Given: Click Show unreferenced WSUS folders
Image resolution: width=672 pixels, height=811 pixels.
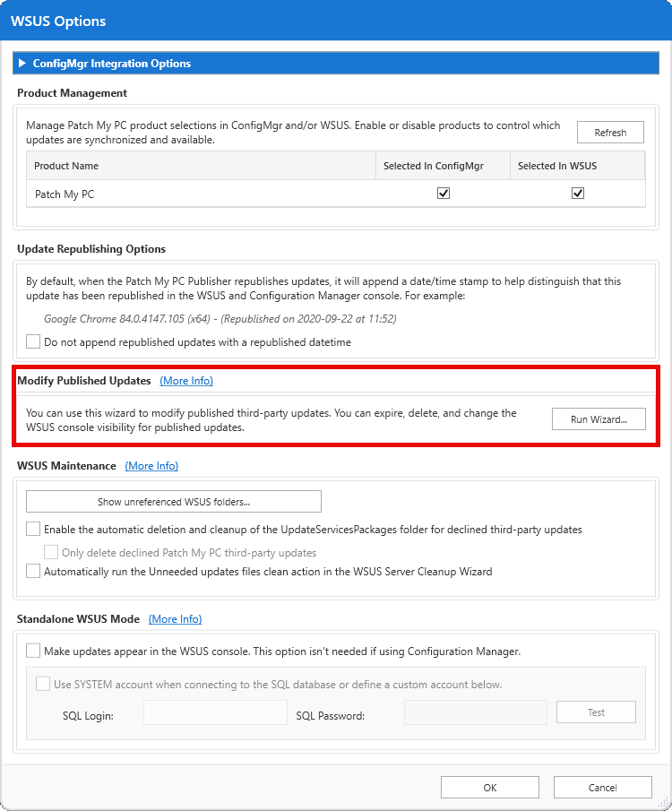Looking at the screenshot, I should [x=174, y=501].
